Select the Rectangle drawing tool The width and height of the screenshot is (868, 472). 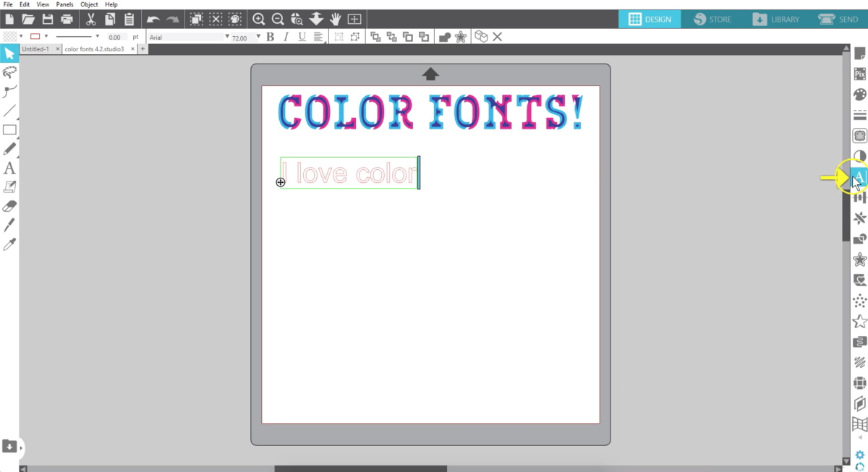pyautogui.click(x=9, y=130)
